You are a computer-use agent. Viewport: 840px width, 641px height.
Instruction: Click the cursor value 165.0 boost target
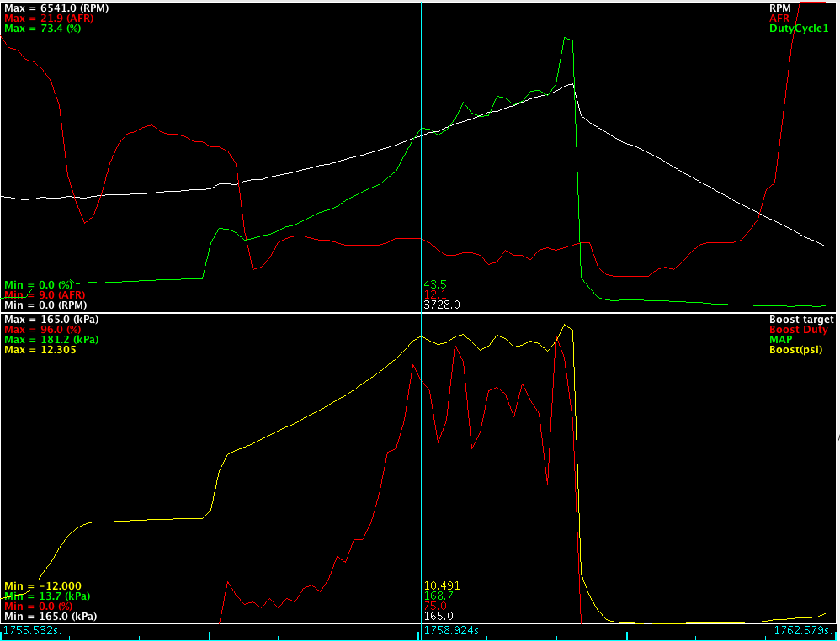coord(439,617)
